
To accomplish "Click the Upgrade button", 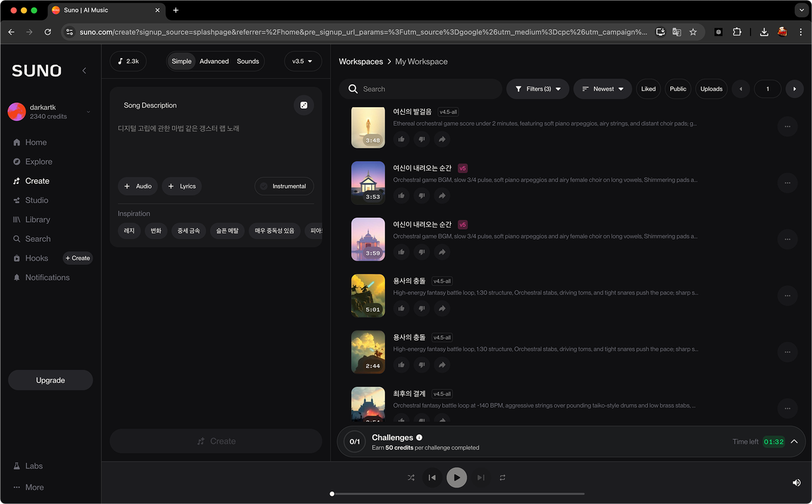I will coord(50,380).
